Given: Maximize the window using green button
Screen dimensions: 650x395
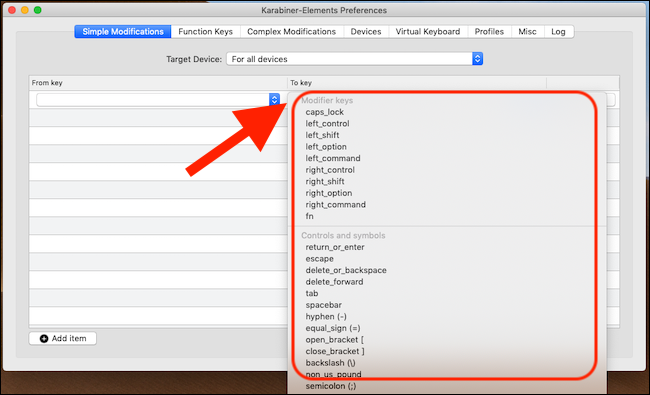Looking at the screenshot, I should pos(38,10).
